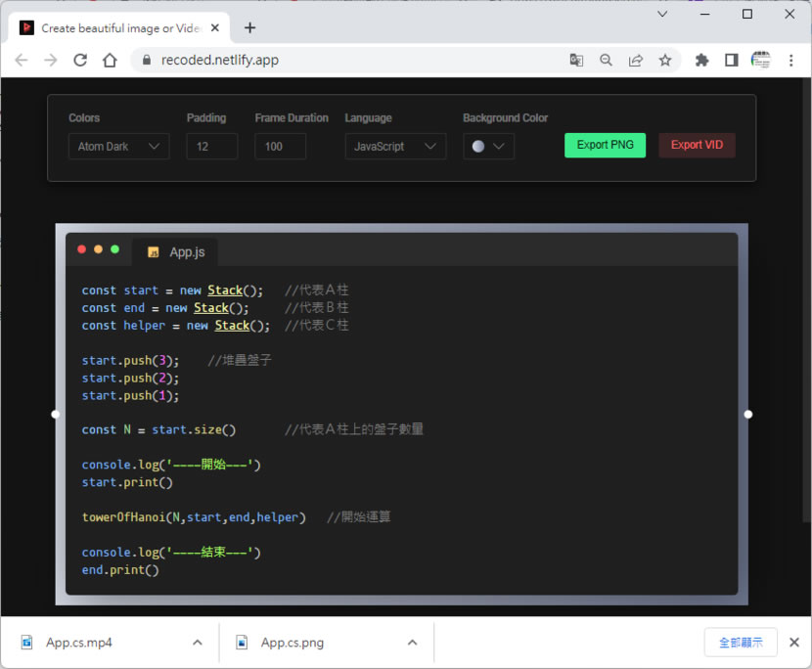Screen dimensions: 812x669
Task: Click the share page icon
Action: (635, 60)
